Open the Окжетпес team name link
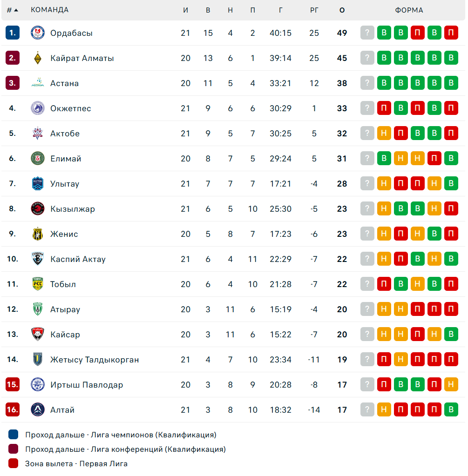The height and width of the screenshot is (476, 468). (x=70, y=108)
